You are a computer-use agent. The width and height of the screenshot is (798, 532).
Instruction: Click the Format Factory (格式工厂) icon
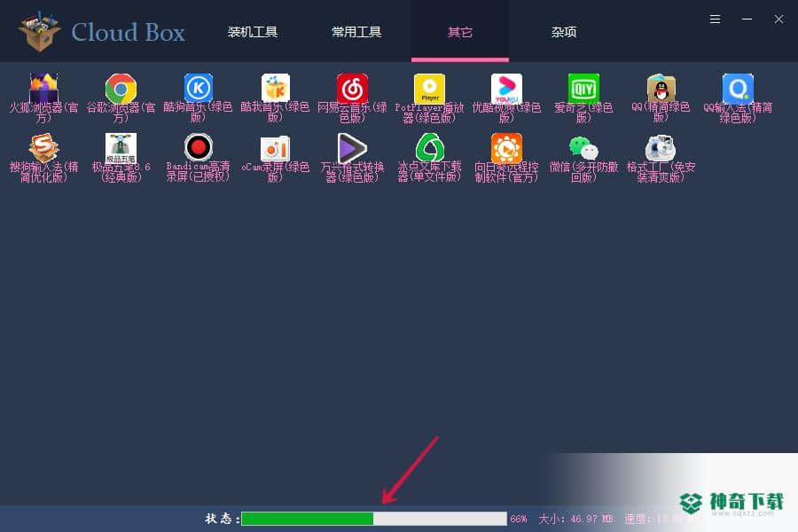pos(661,148)
